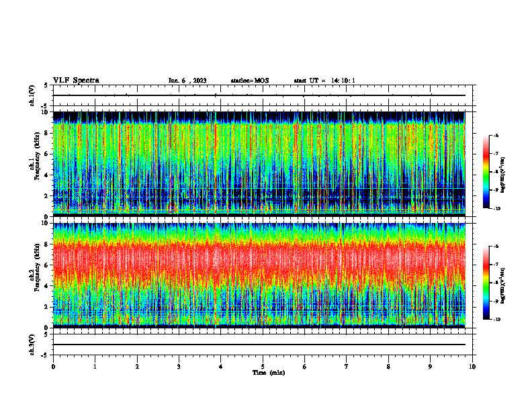The width and height of the screenshot is (532, 411).
Task: Click the "10" tick on the time axis
Action: pyautogui.click(x=472, y=367)
